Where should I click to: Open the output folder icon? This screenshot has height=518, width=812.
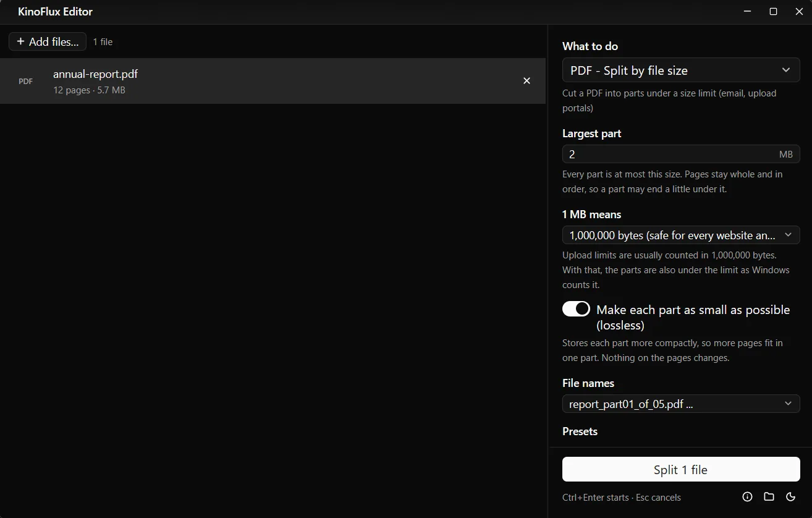click(769, 497)
